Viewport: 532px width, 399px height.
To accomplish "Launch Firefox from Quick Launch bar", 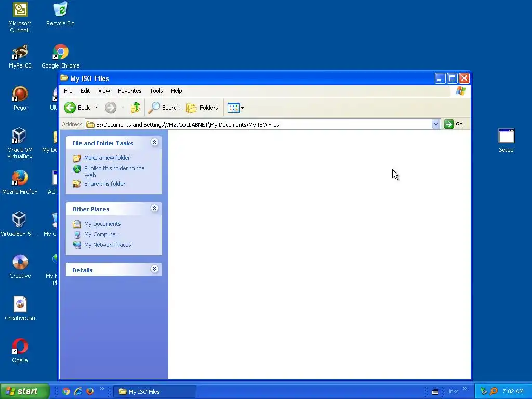I will click(90, 392).
